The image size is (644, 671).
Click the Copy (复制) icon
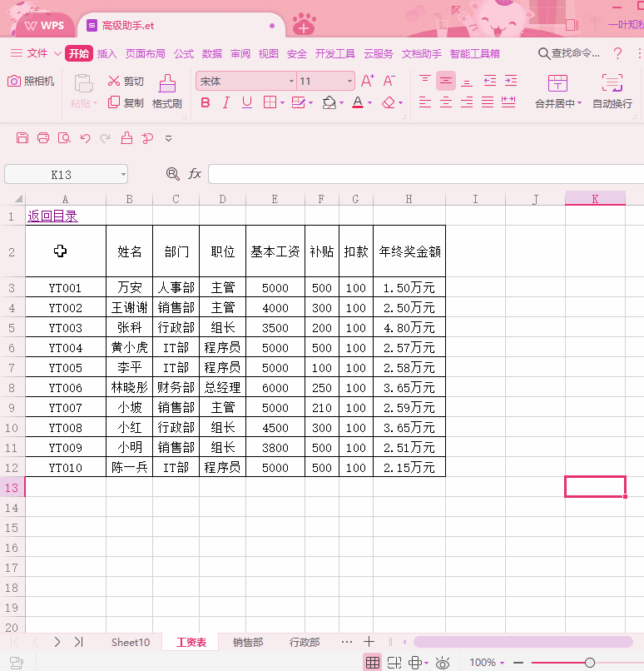(x=114, y=102)
